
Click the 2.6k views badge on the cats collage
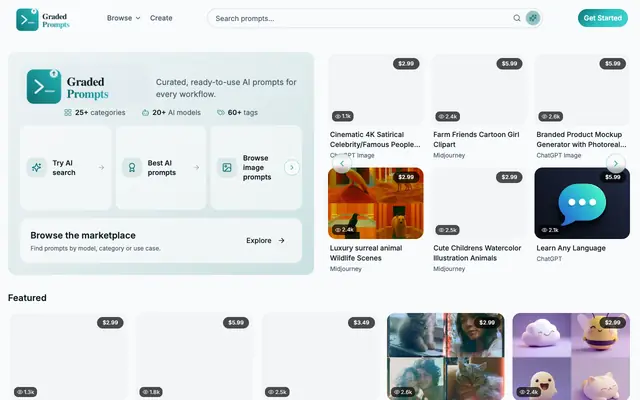pos(403,392)
